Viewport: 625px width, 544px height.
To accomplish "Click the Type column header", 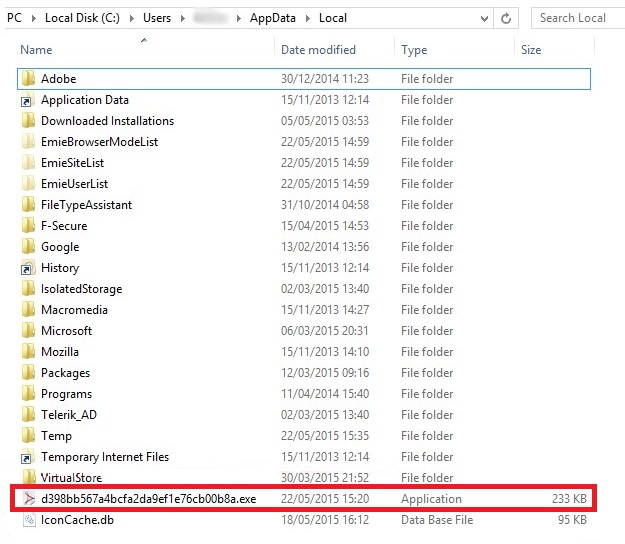I will (414, 50).
